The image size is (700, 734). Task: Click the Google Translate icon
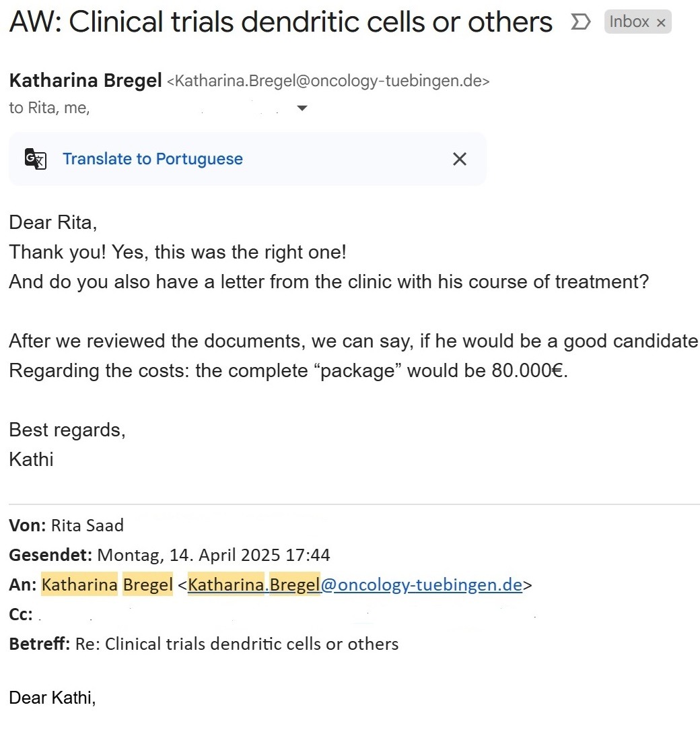35,159
